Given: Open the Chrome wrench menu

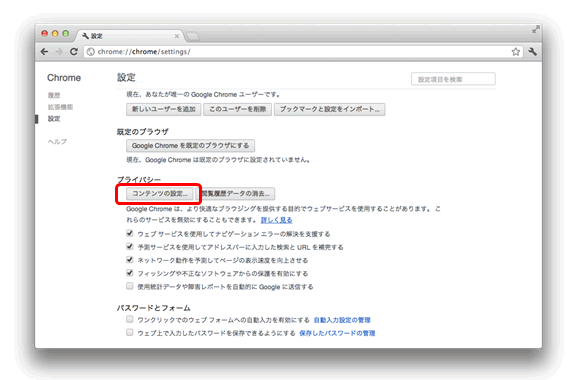Looking at the screenshot, I should 533,52.
